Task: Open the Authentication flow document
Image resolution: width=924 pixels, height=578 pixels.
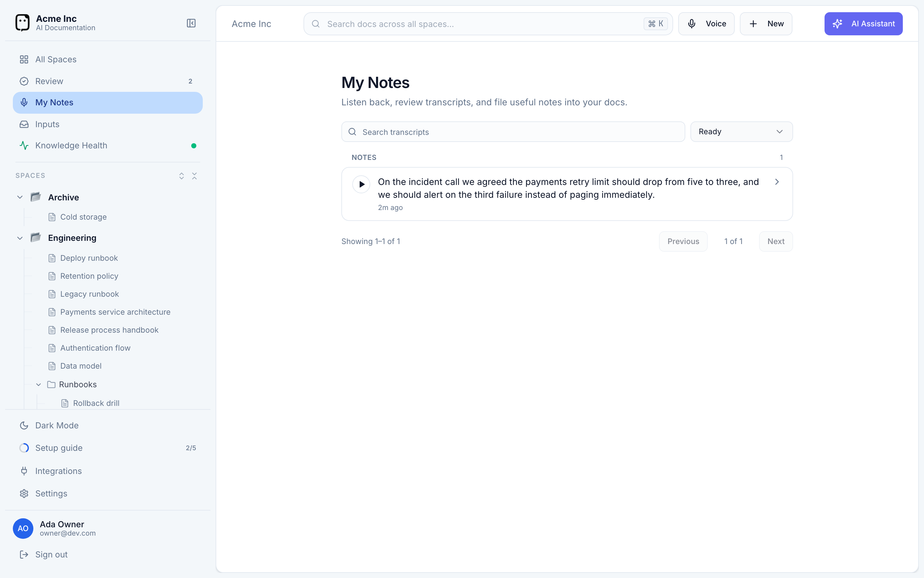Action: pyautogui.click(x=96, y=348)
